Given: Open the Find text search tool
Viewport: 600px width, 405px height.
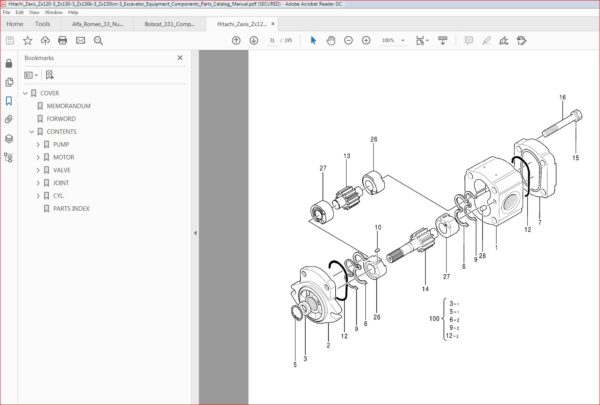Looking at the screenshot, I should [x=98, y=41].
